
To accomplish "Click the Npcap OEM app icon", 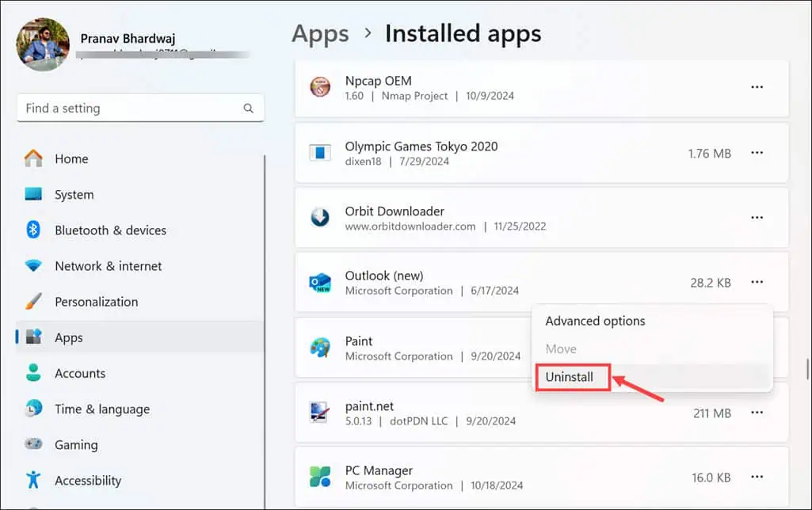I will pyautogui.click(x=320, y=87).
